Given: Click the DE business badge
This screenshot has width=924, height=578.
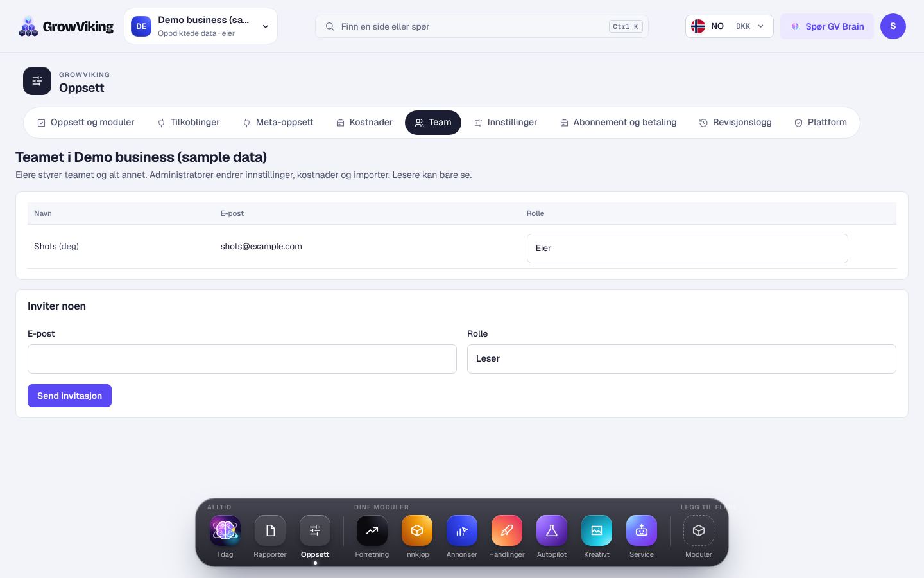Looking at the screenshot, I should tap(141, 26).
